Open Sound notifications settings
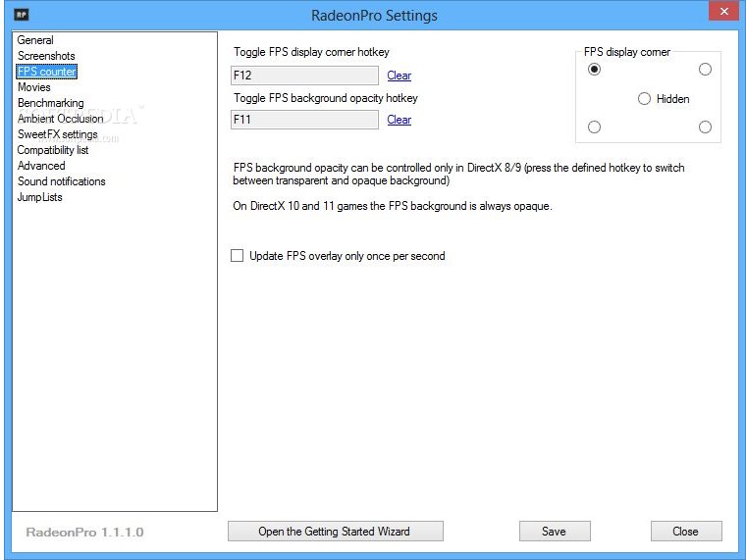 click(x=62, y=181)
